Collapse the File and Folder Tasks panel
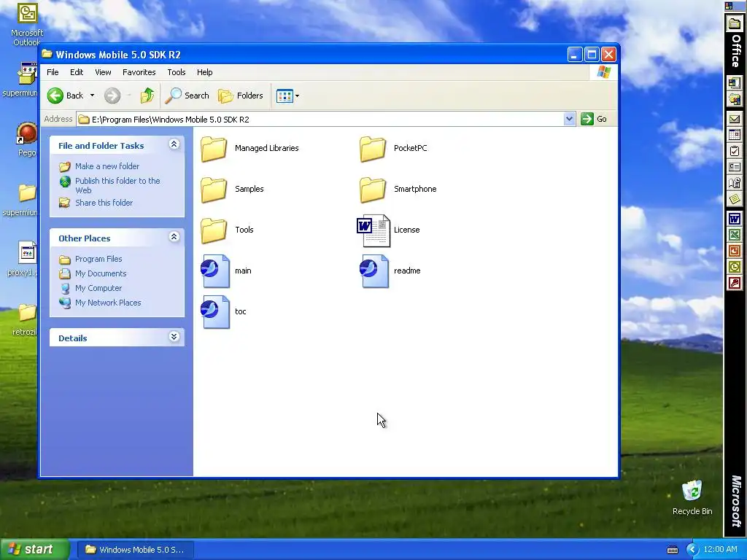The height and width of the screenshot is (560, 747). tap(174, 144)
